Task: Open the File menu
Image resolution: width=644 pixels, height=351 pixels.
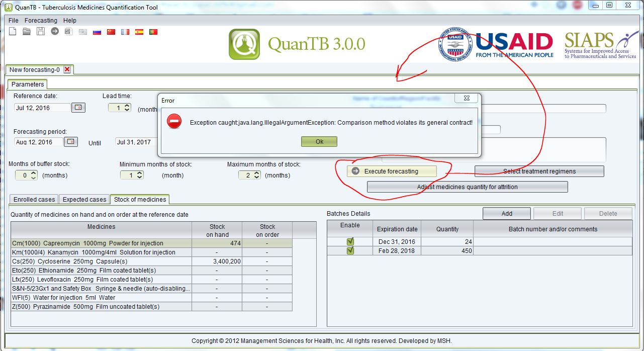Action: [14, 21]
